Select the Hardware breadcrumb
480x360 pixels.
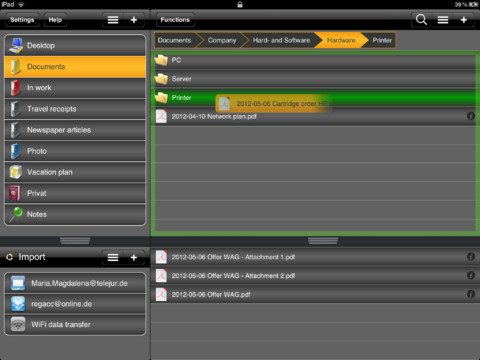(341, 40)
